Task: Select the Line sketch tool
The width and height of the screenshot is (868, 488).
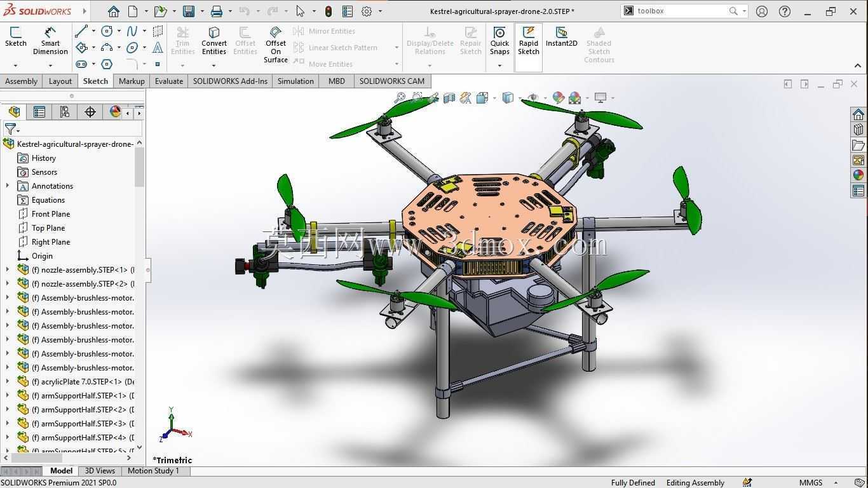Action: click(x=81, y=31)
